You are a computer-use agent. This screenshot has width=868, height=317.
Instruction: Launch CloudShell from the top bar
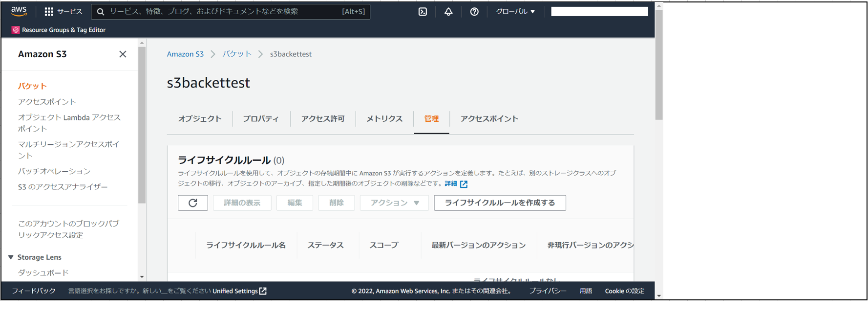423,12
